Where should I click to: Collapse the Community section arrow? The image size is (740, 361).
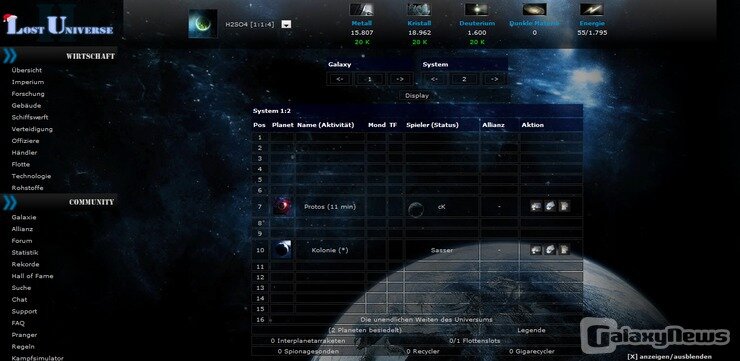[x=9, y=202]
